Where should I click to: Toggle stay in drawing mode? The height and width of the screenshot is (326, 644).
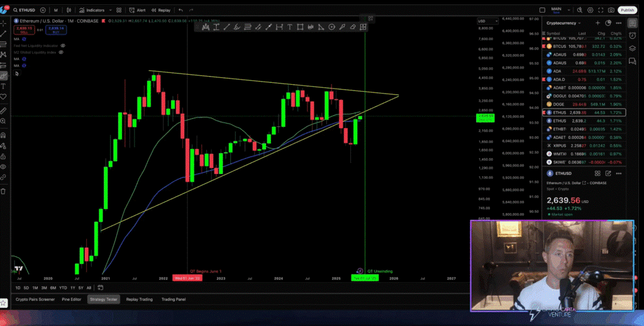click(x=3, y=146)
